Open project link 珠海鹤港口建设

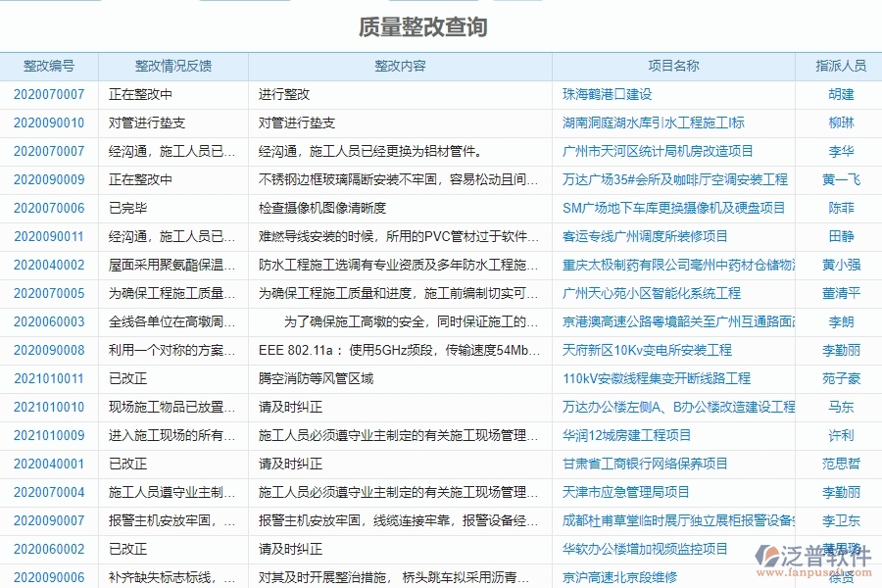coord(608,94)
